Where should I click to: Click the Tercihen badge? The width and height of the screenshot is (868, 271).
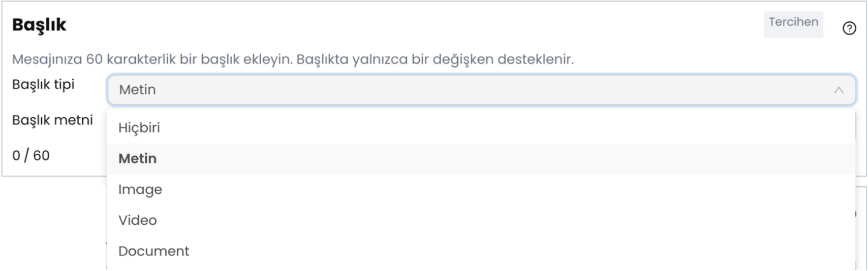click(793, 24)
